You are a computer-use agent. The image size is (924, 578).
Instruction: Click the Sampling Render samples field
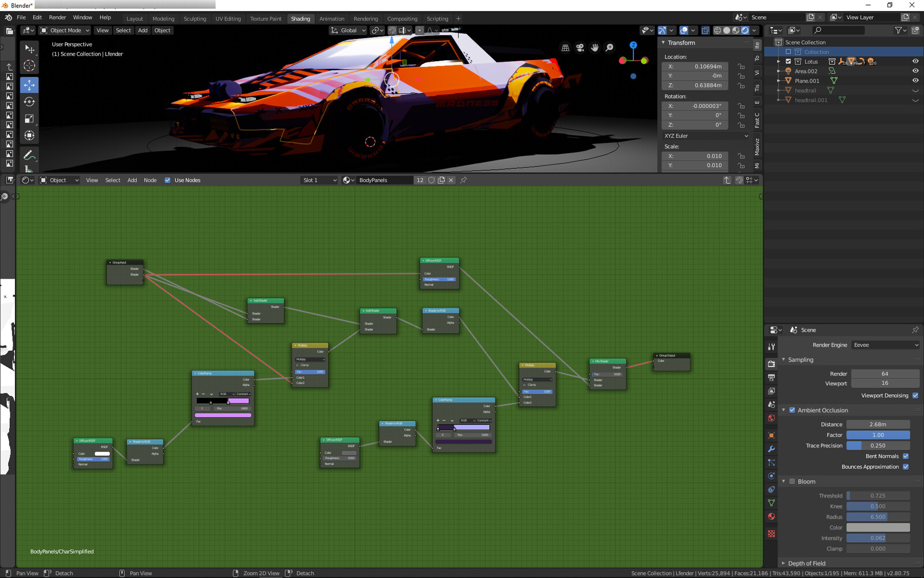(885, 374)
